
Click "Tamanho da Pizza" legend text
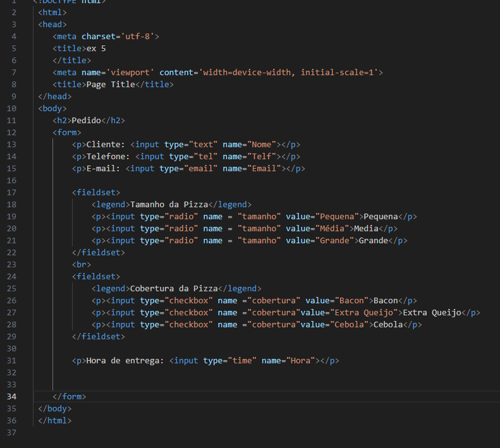click(169, 204)
